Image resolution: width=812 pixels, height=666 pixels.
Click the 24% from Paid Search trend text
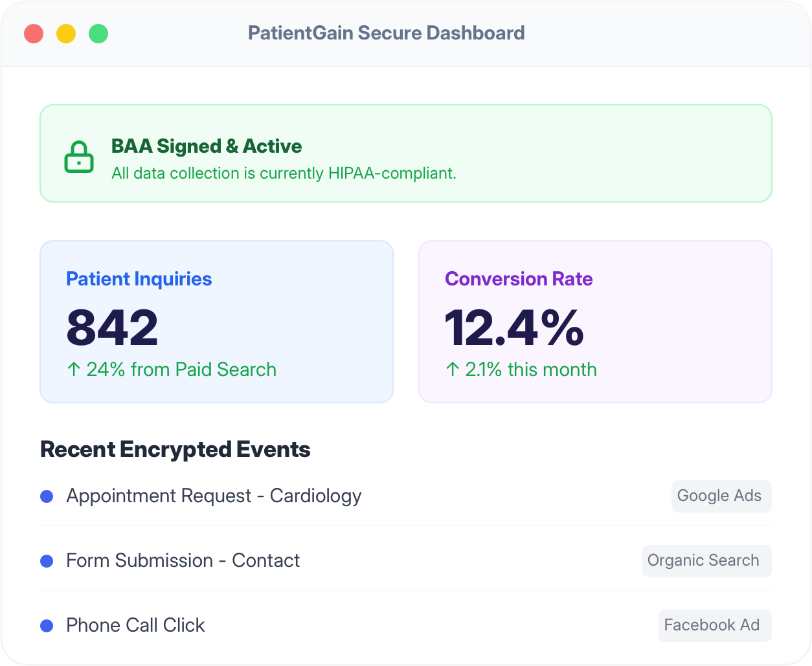click(181, 370)
